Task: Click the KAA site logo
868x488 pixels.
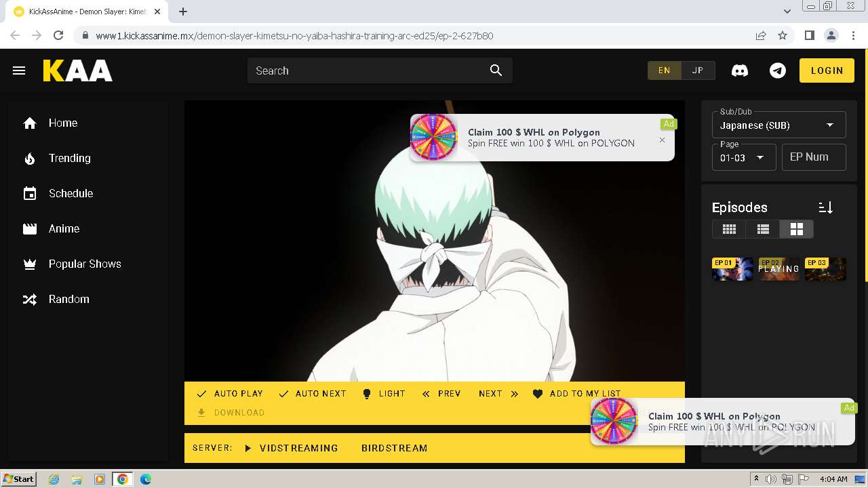Action: 78,70
